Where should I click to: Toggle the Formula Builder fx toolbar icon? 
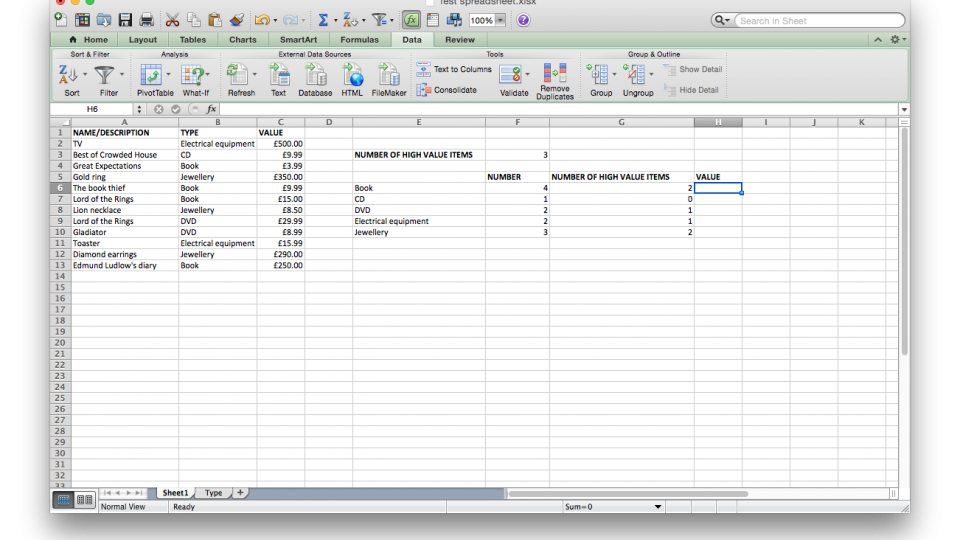click(411, 20)
